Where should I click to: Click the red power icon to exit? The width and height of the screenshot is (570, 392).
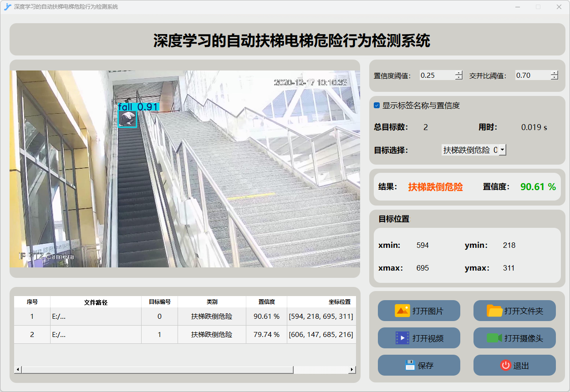505,365
